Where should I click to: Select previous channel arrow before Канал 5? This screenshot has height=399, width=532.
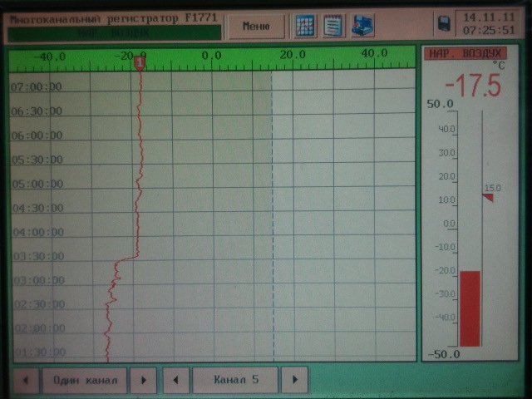tap(175, 380)
